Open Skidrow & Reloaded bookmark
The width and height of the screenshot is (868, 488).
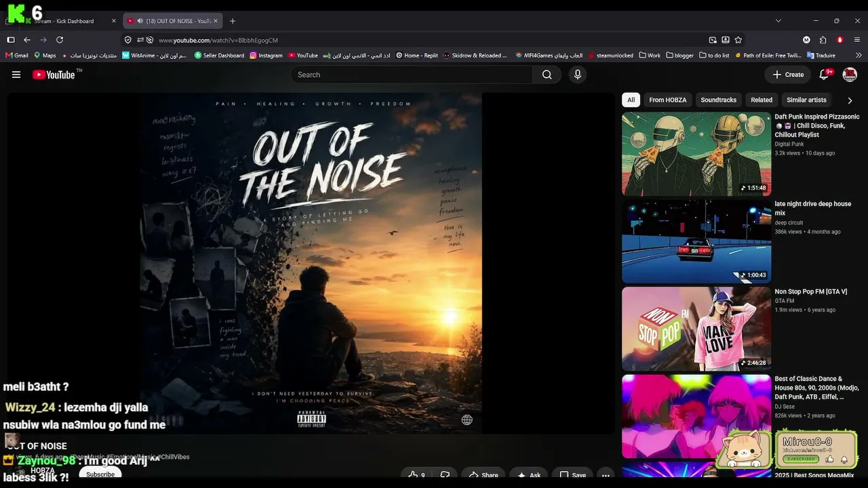(x=475, y=56)
